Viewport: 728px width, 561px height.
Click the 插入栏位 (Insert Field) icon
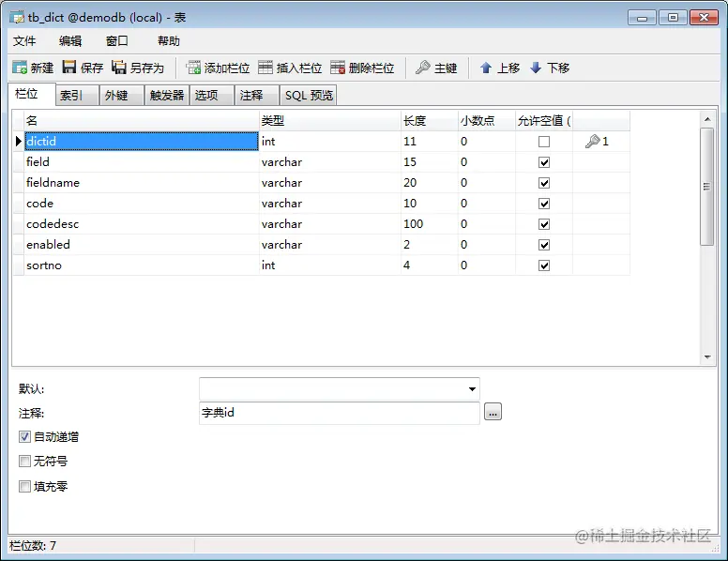point(265,68)
